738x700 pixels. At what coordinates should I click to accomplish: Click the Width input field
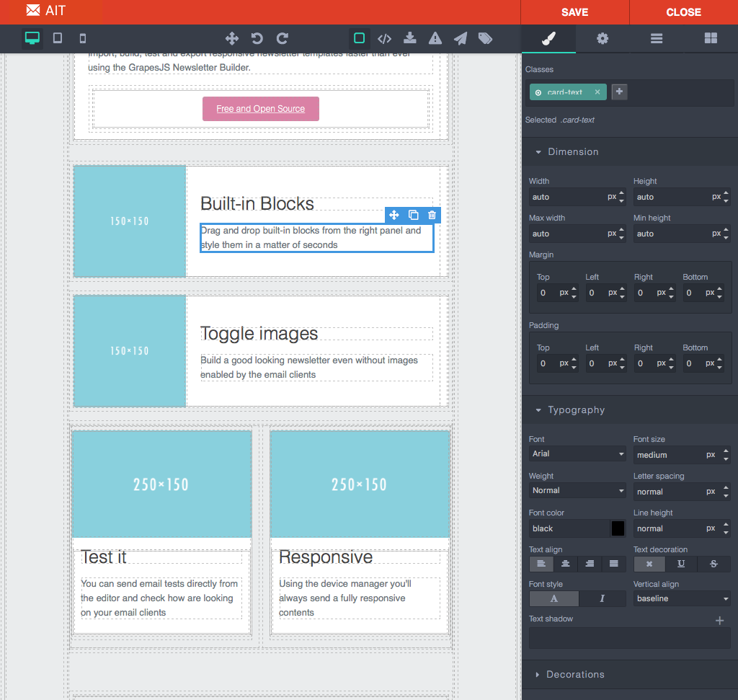pyautogui.click(x=568, y=197)
